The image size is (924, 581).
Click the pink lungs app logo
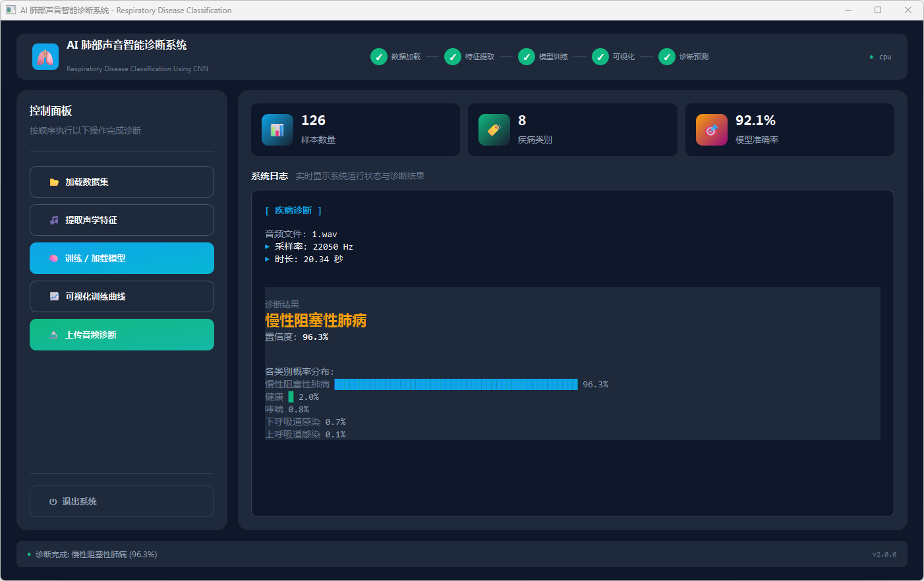45,57
